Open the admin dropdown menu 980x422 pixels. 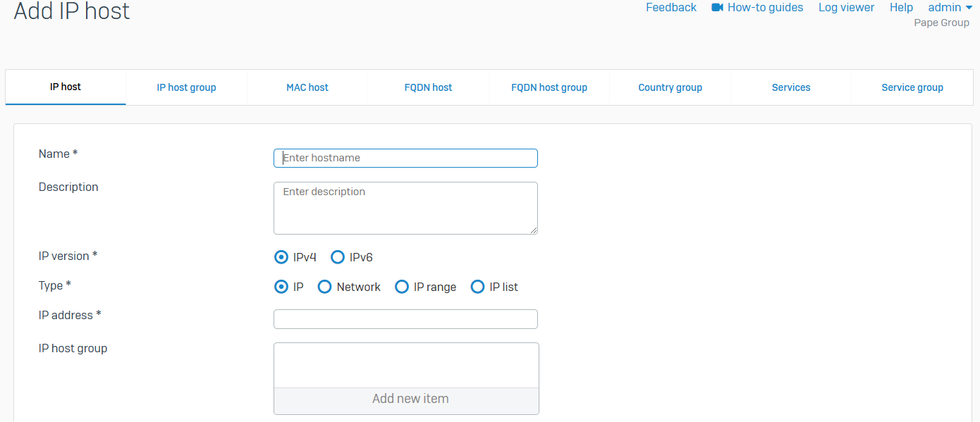click(950, 8)
